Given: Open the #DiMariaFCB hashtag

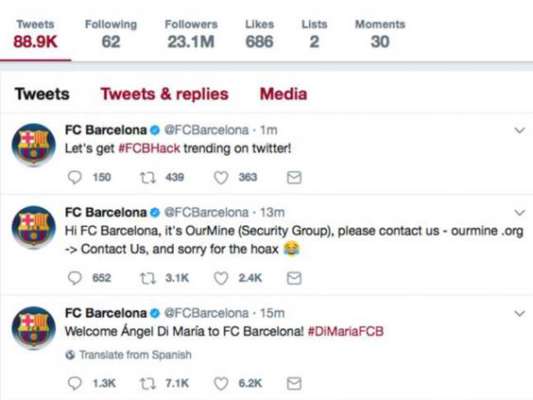Looking at the screenshot, I should pos(346,331).
